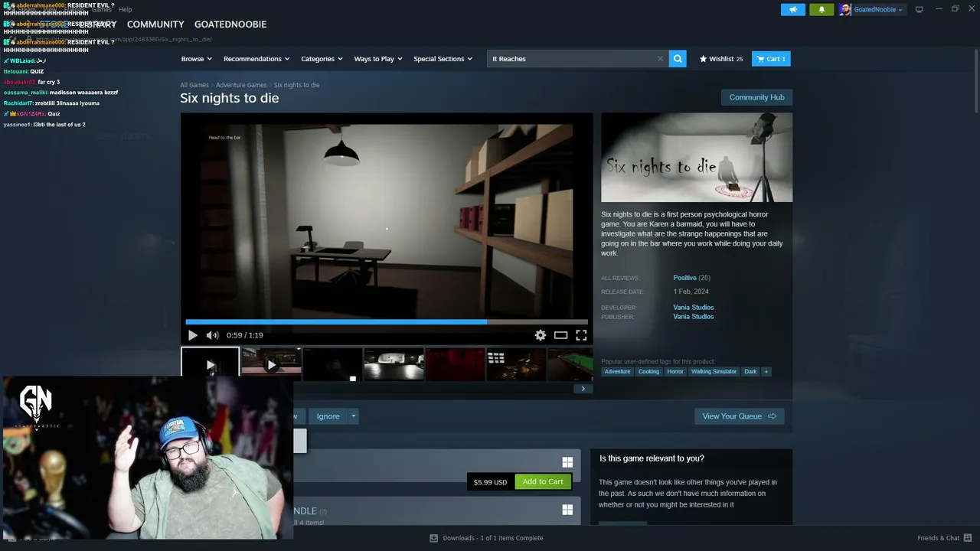Click the Six nights to die breadcrumb
Screen dimensions: 980x551
pos(296,85)
